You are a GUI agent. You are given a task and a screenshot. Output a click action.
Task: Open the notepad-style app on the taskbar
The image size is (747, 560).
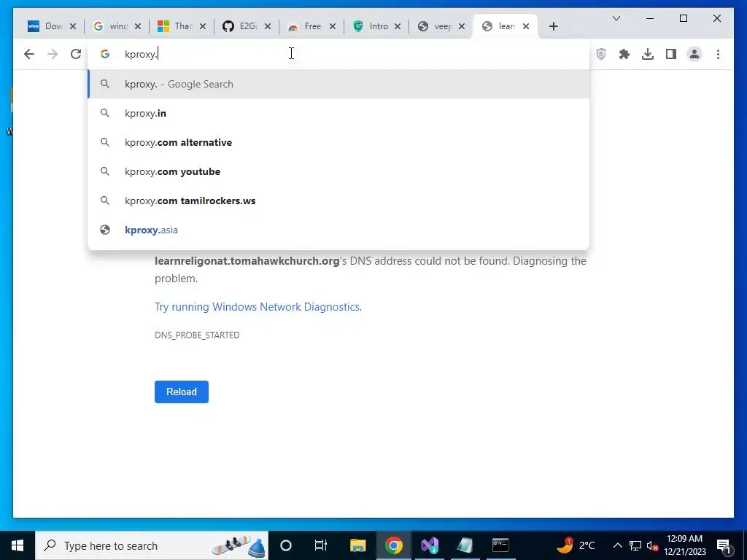[x=465, y=545]
